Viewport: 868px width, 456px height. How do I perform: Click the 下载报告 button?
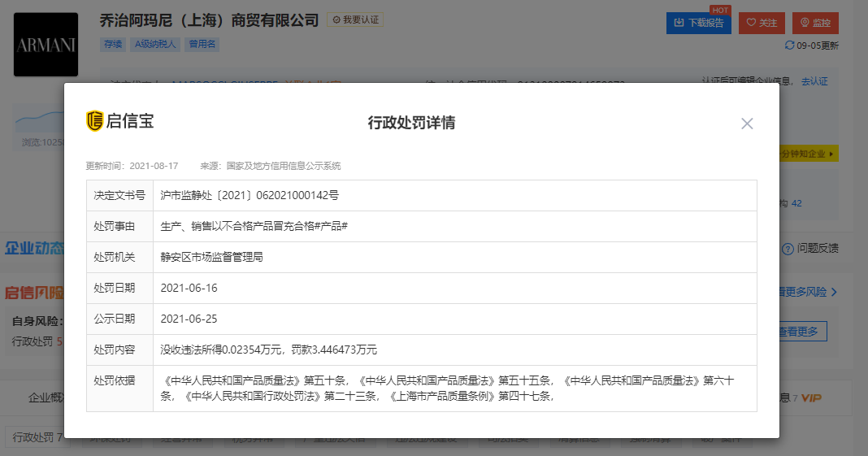coord(698,23)
